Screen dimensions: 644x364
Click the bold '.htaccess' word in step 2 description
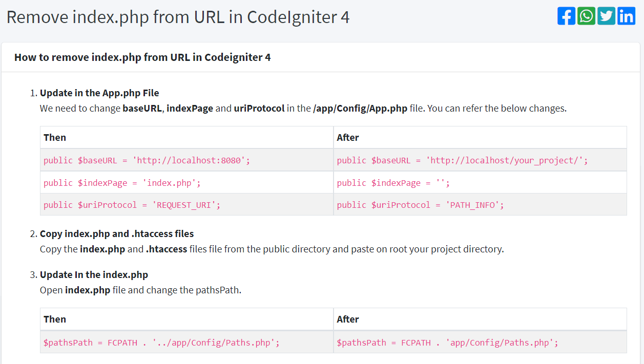167,249
